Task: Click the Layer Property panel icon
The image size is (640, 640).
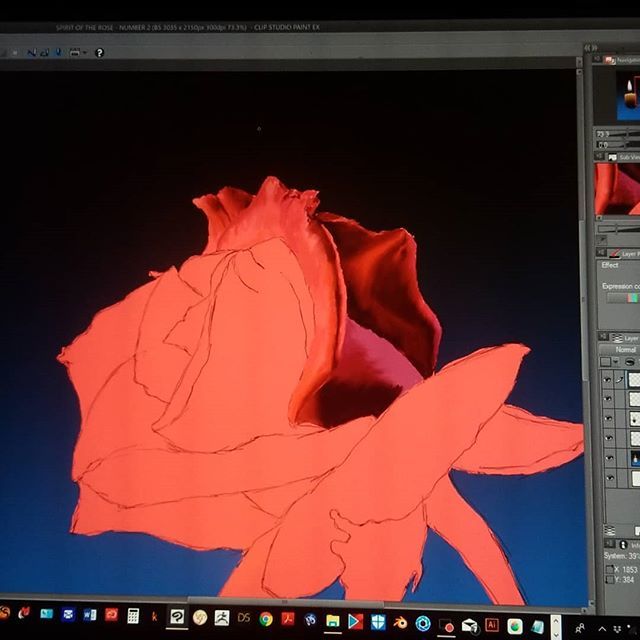Action: point(615,253)
